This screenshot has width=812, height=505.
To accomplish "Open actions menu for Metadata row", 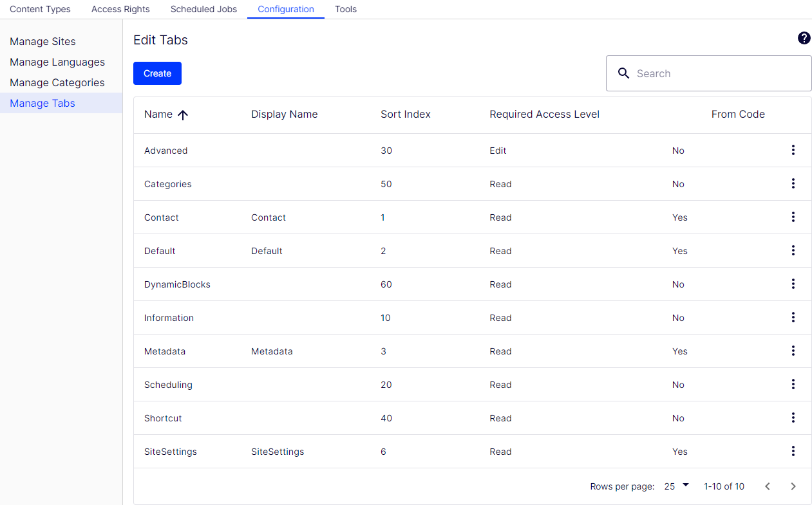I will tap(793, 351).
